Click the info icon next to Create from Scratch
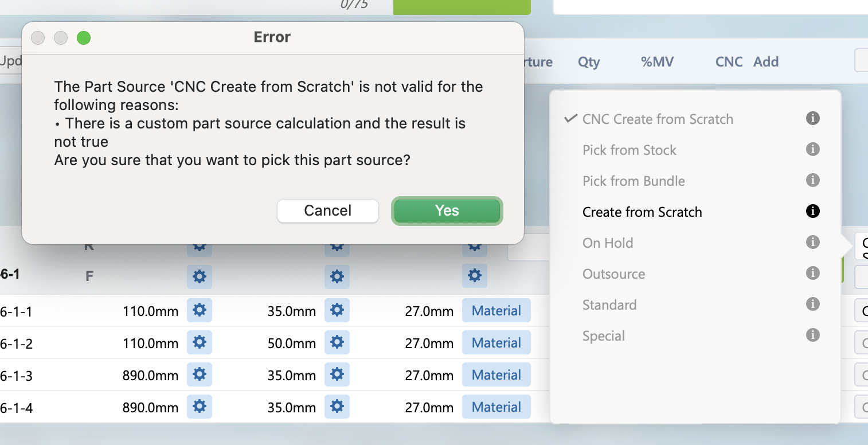 point(812,212)
